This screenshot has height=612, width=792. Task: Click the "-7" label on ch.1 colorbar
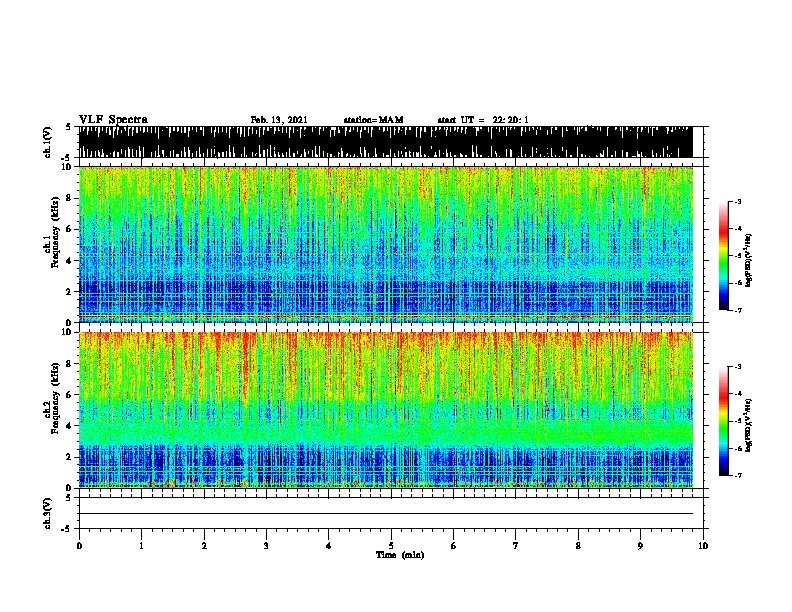738,310
